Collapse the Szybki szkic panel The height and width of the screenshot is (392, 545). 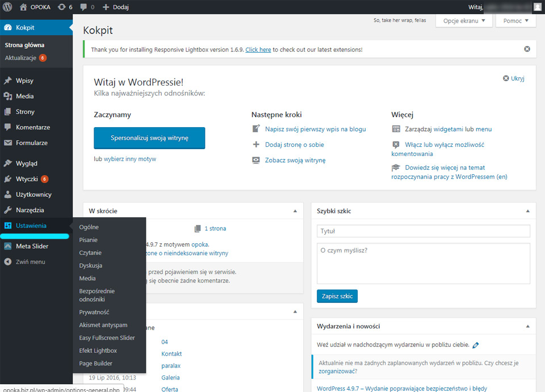click(x=527, y=211)
